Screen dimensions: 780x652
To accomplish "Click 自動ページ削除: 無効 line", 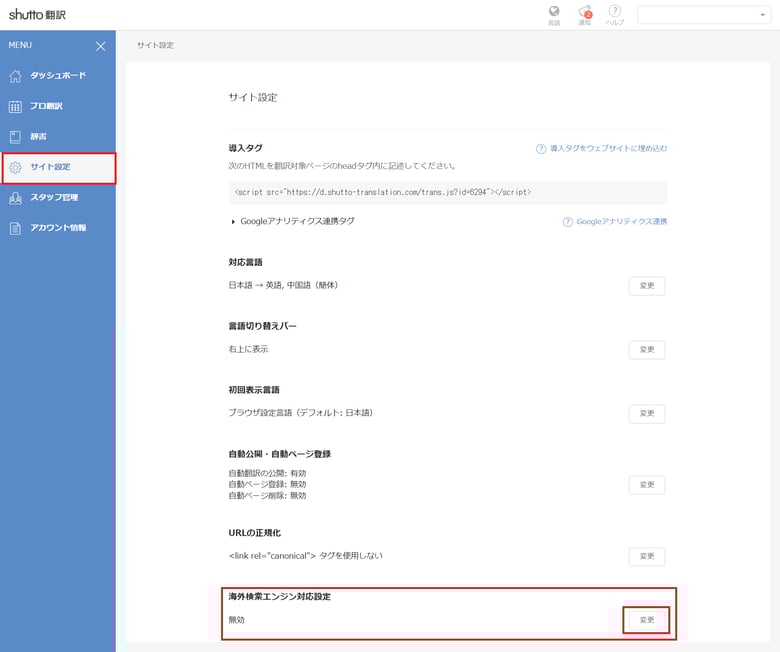I will 268,496.
